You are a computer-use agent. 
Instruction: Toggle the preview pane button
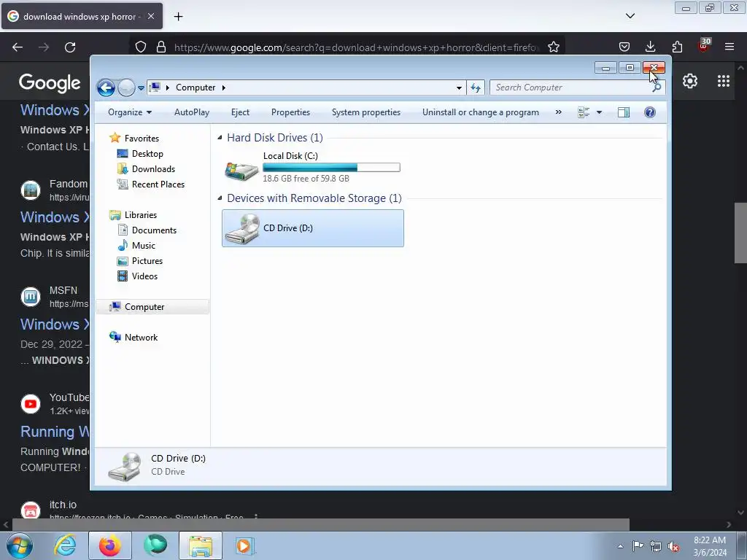(624, 112)
